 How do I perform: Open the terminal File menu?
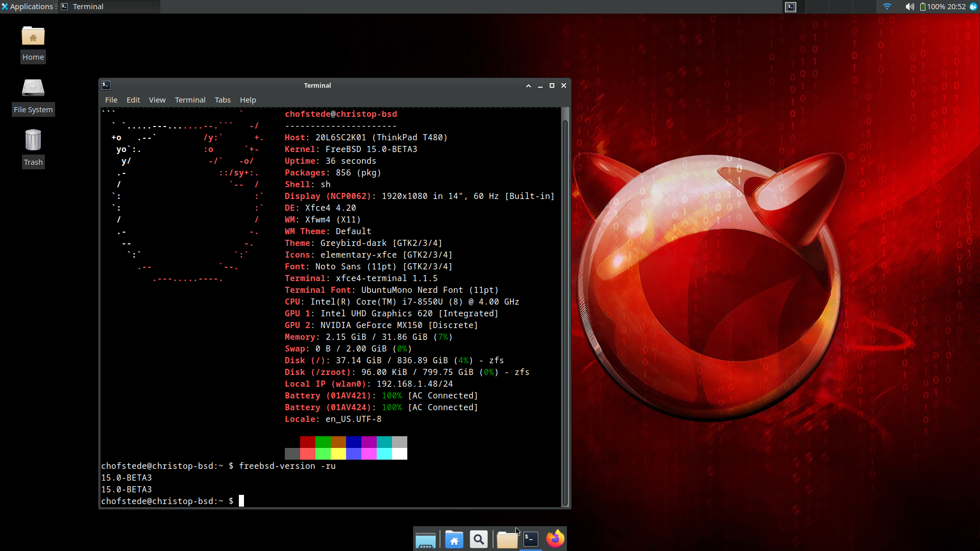point(111,100)
